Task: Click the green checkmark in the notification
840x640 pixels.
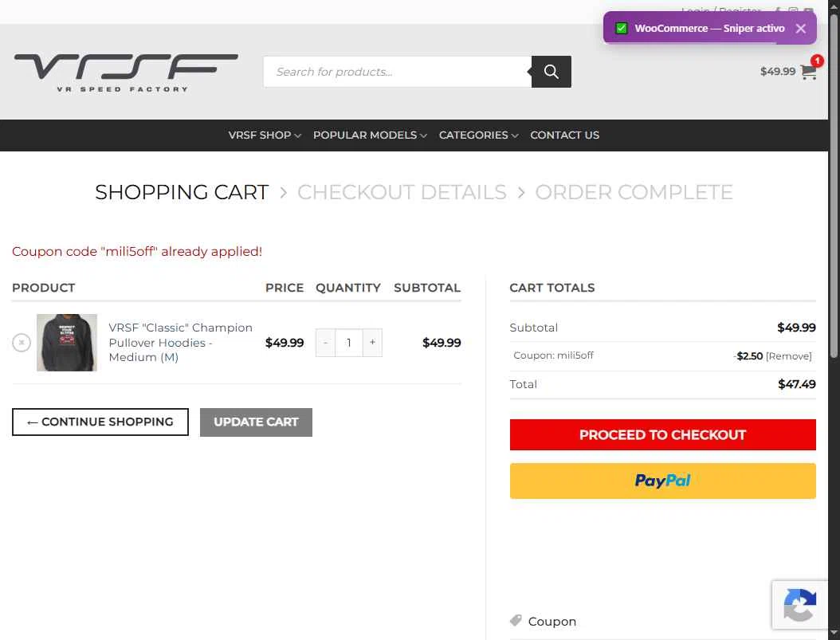Action: 622,29
